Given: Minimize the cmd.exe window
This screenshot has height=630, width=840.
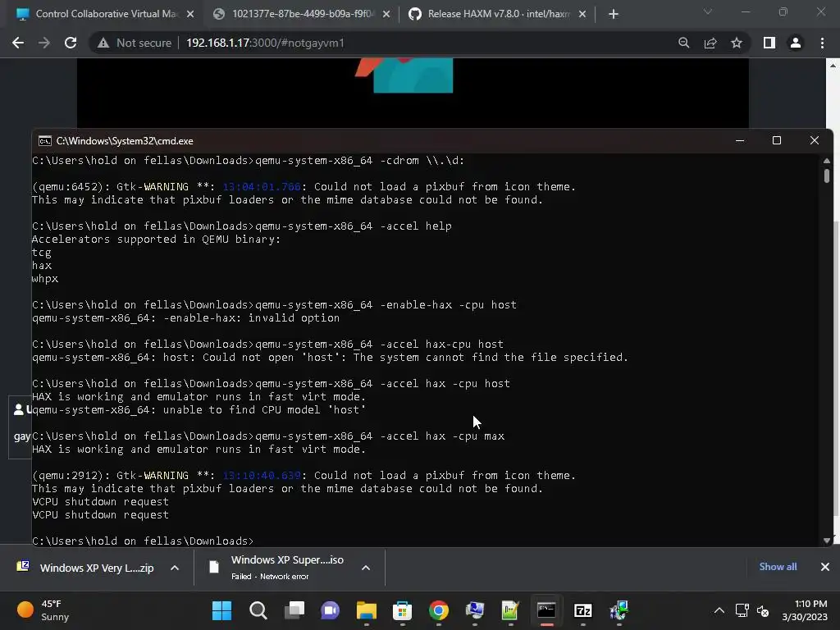Looking at the screenshot, I should pos(740,140).
